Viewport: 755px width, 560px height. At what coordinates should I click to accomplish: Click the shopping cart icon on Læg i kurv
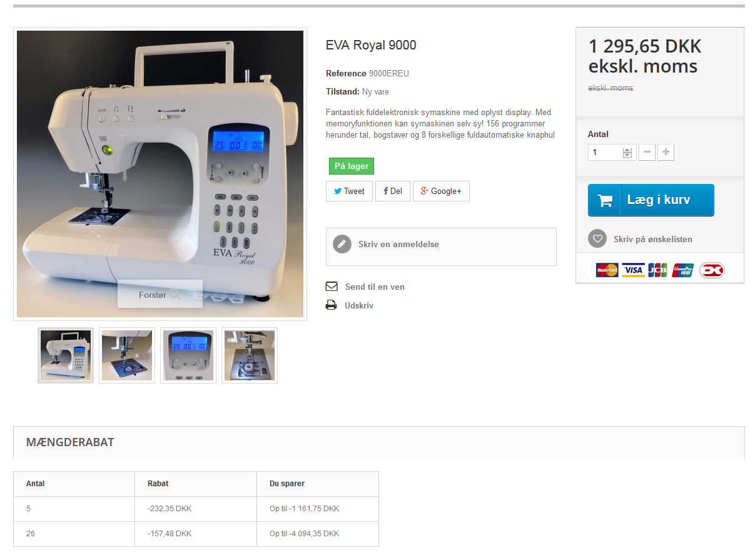605,200
